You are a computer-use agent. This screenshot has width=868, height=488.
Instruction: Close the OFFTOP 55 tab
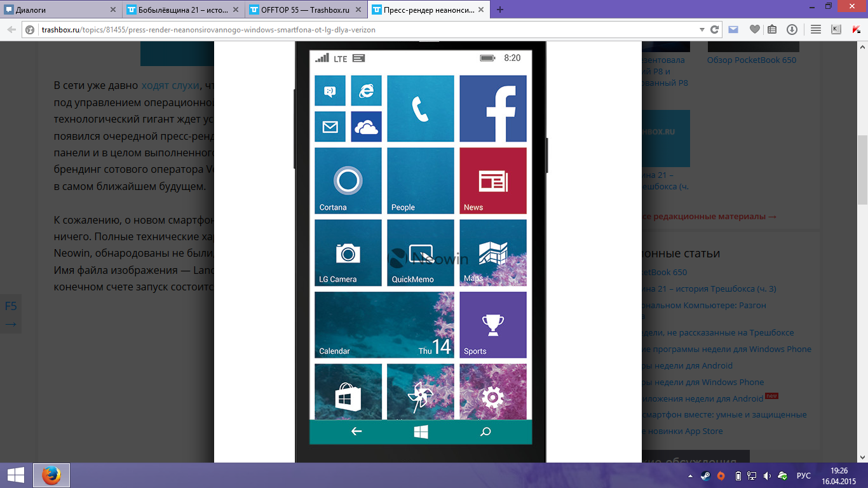coord(360,10)
